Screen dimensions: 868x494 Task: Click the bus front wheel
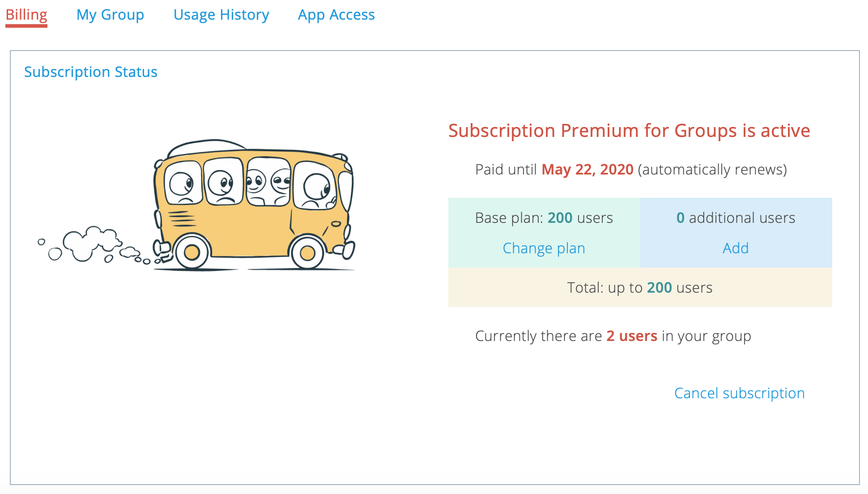(307, 252)
